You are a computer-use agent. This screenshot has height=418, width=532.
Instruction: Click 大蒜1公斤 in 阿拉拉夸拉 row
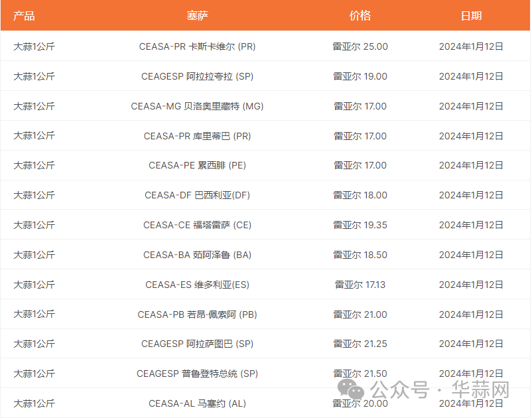pos(34,76)
